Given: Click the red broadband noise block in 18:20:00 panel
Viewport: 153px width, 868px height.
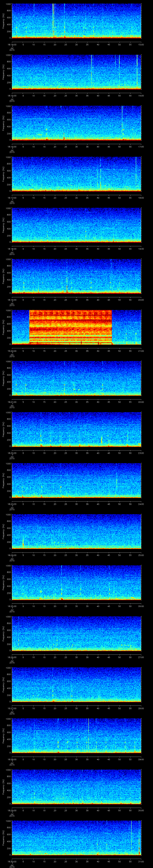Looking at the screenshot, I should tap(71, 327).
